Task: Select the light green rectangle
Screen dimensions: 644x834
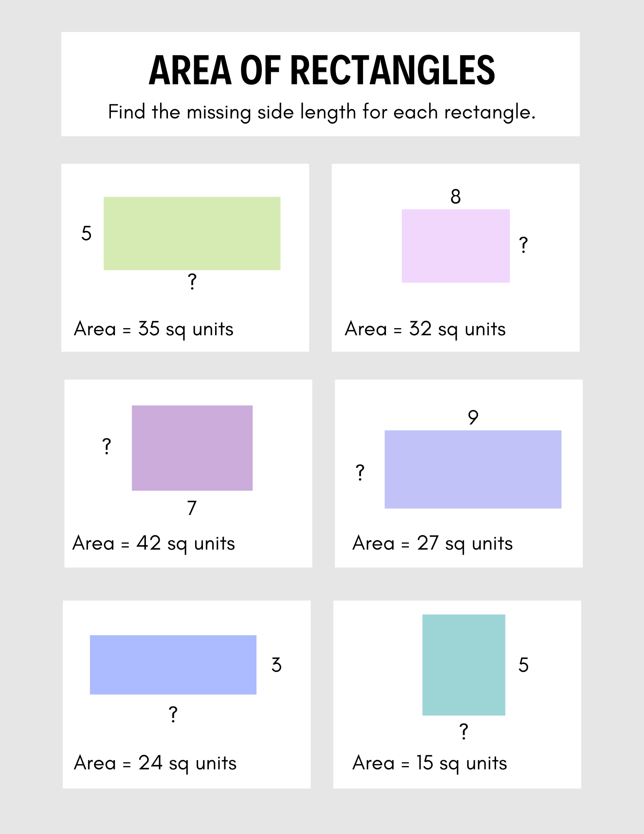Action: 192,234
